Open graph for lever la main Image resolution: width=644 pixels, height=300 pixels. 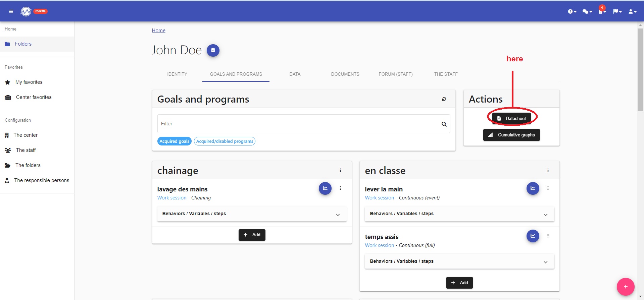coord(533,188)
